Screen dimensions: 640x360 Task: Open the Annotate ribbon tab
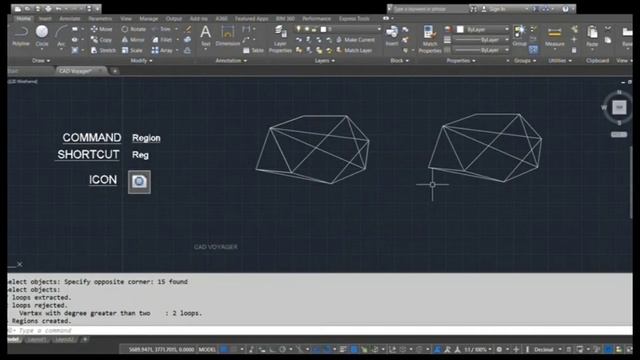coord(70,19)
